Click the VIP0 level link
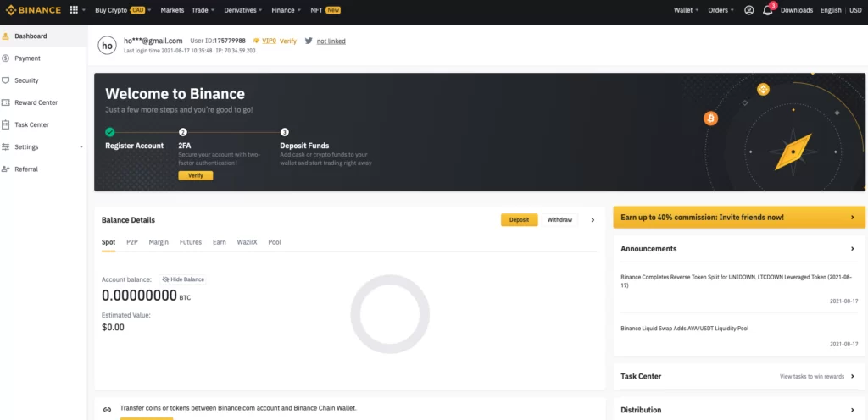 [269, 41]
